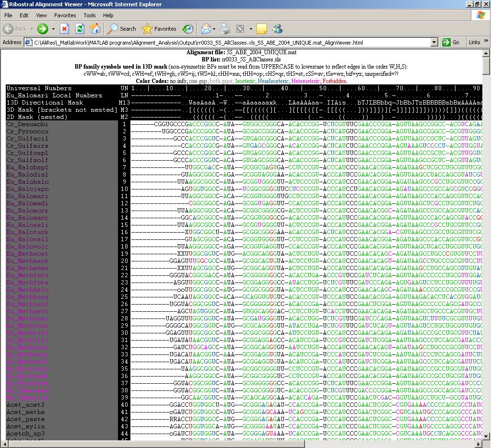Open the History icon in toolbar
The height and width of the screenshot is (448, 491).
point(188,29)
